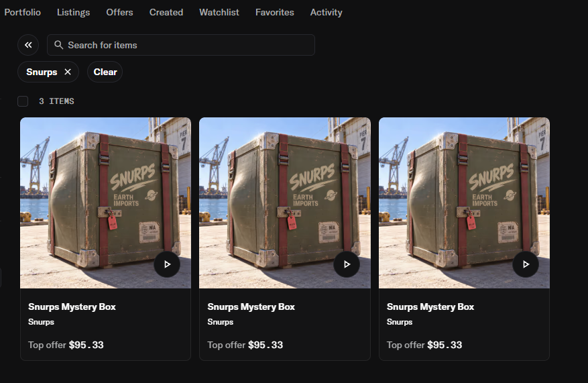Click first card's Snurps Mystery Box title
This screenshot has height=383, width=588.
coord(72,307)
